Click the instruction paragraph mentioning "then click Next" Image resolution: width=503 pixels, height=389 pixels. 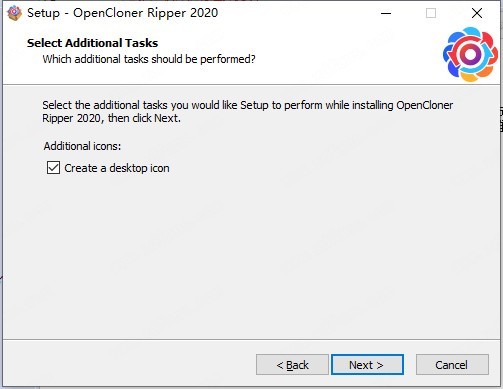(x=247, y=112)
